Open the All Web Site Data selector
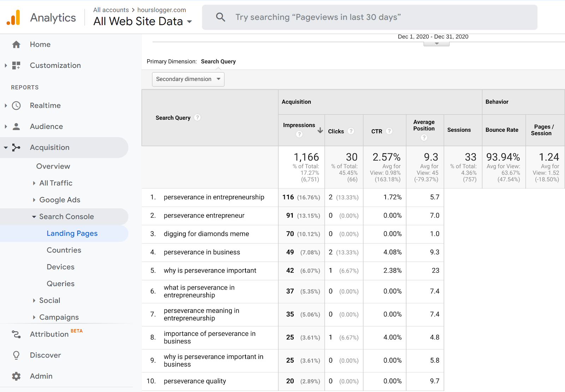 [143, 21]
